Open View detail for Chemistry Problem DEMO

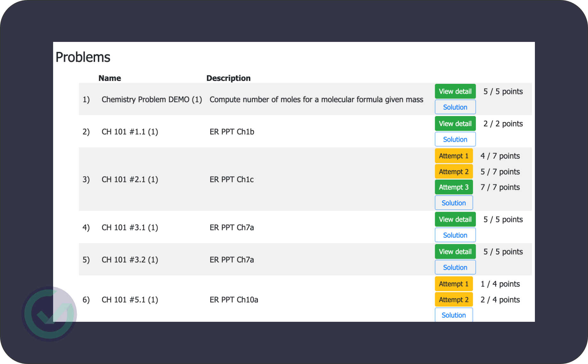455,91
